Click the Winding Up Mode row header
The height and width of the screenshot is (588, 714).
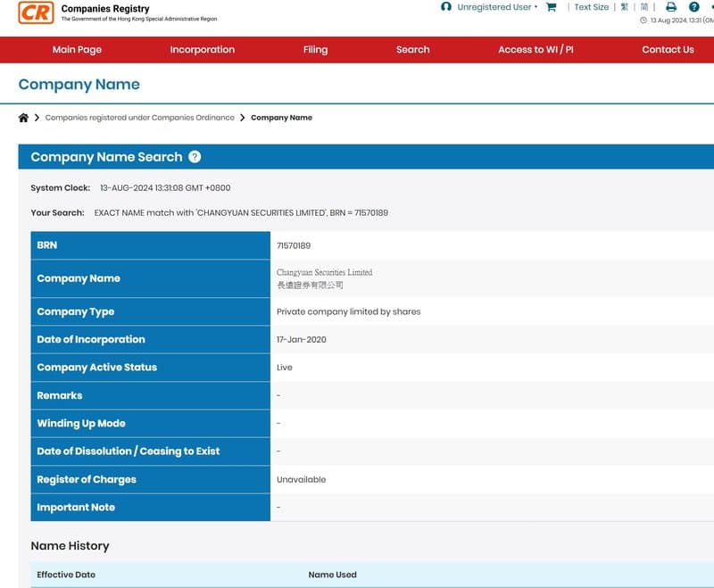coord(150,423)
